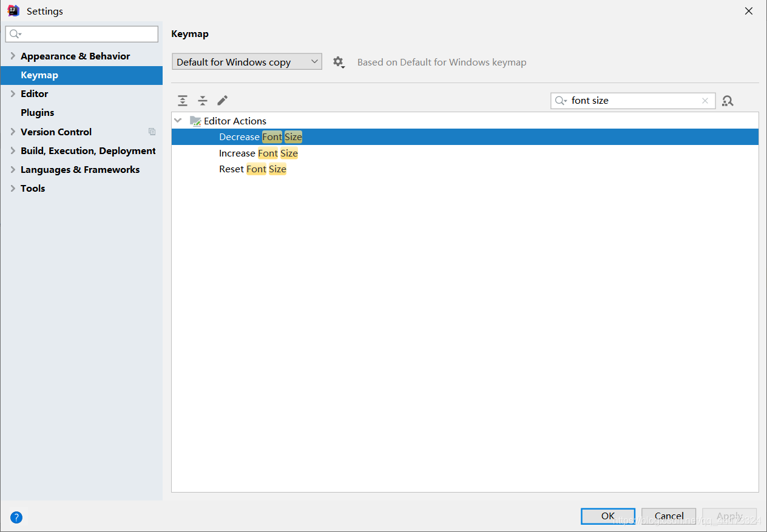This screenshot has width=767, height=532.
Task: Open the keymap gear options menu
Action: pos(339,62)
